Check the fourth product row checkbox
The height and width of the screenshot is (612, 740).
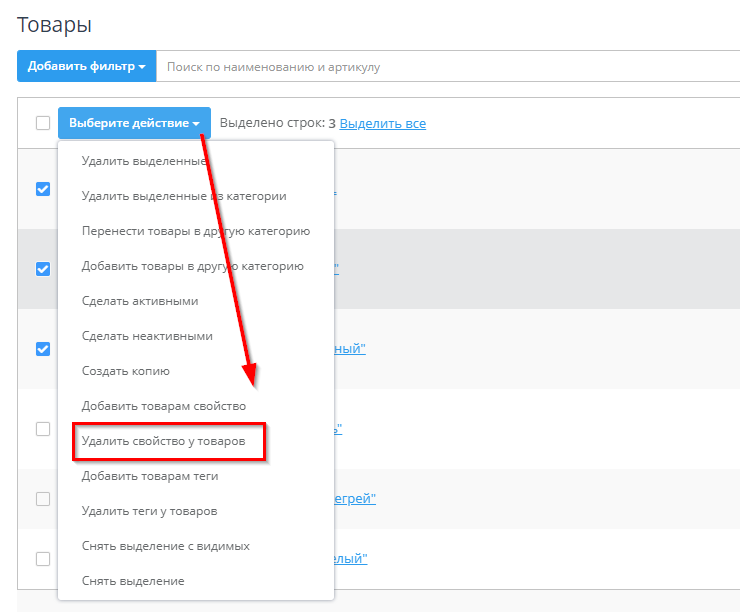pyautogui.click(x=43, y=428)
